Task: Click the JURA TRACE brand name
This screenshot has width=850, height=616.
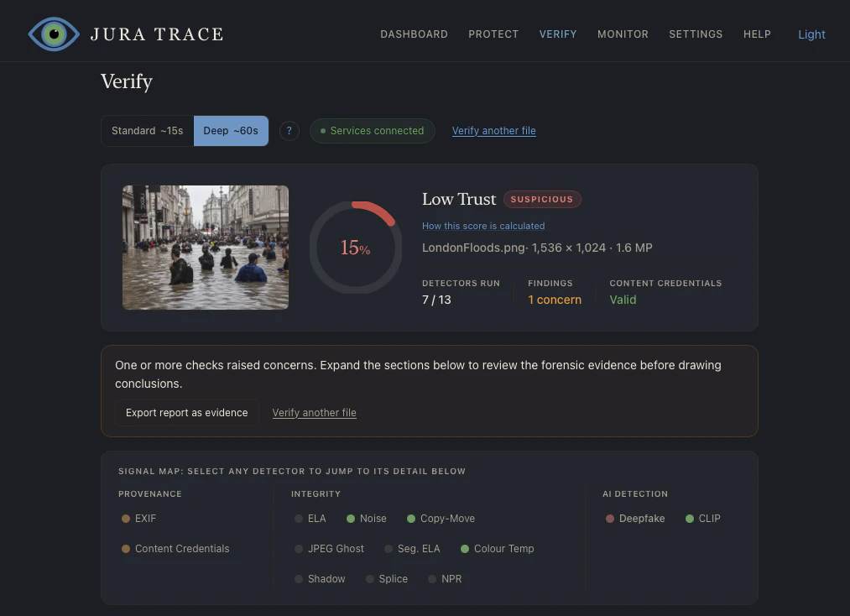Action: (x=157, y=34)
